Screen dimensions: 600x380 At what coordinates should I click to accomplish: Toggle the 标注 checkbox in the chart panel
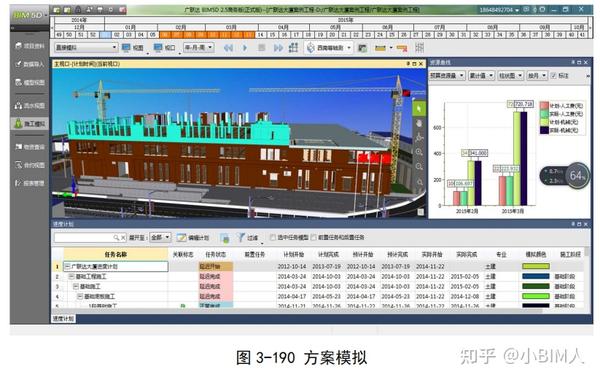coord(553,76)
